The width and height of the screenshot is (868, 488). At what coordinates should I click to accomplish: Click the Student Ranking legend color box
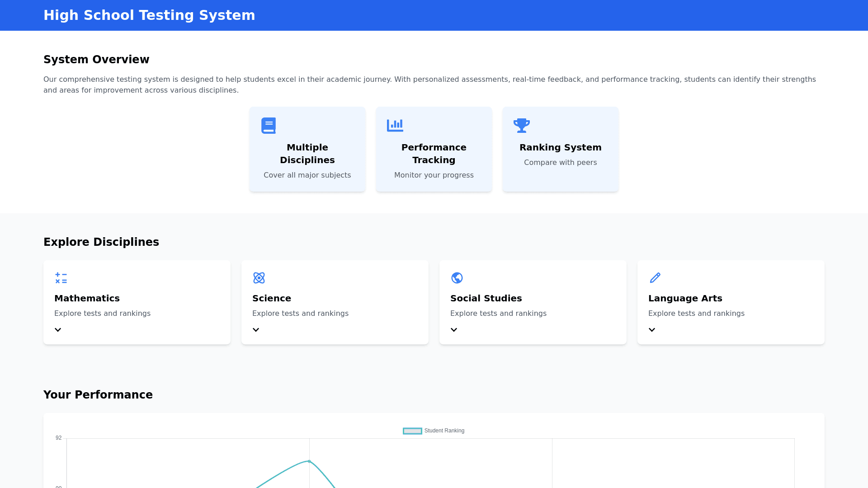point(412,431)
